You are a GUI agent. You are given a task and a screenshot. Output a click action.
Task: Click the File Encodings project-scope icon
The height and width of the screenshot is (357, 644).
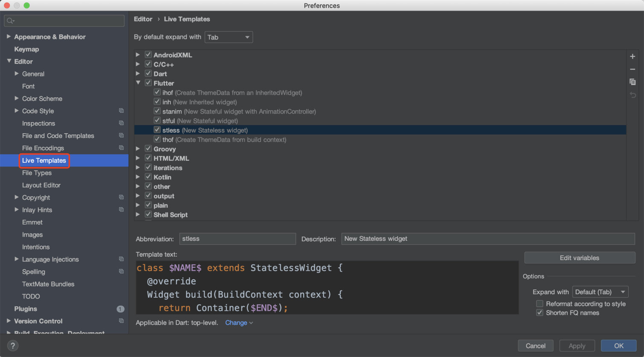pos(121,148)
